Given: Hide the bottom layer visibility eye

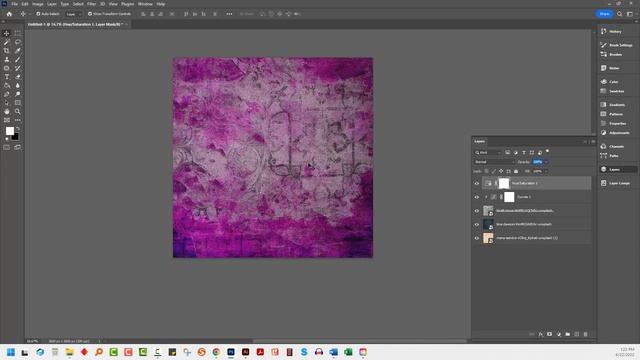Looking at the screenshot, I should [x=477, y=238].
